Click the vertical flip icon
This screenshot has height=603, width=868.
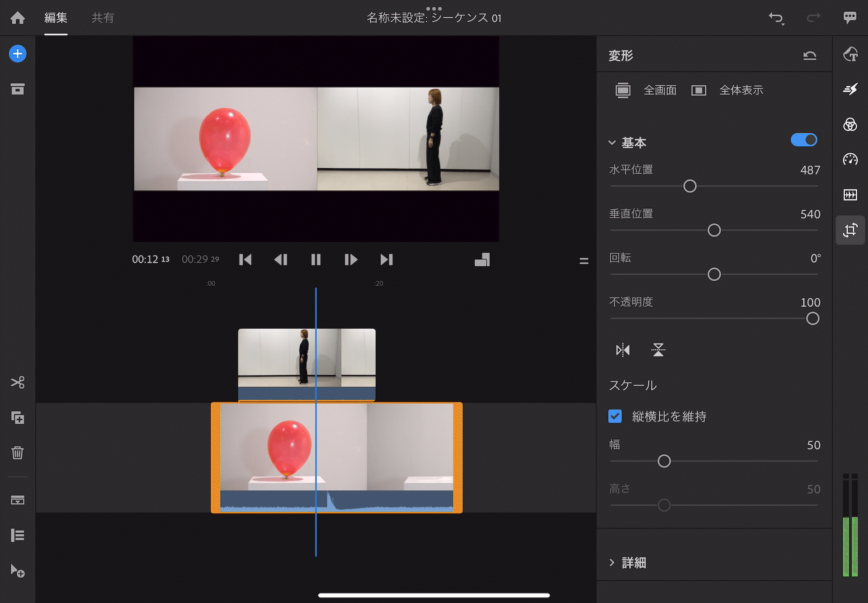pos(658,350)
